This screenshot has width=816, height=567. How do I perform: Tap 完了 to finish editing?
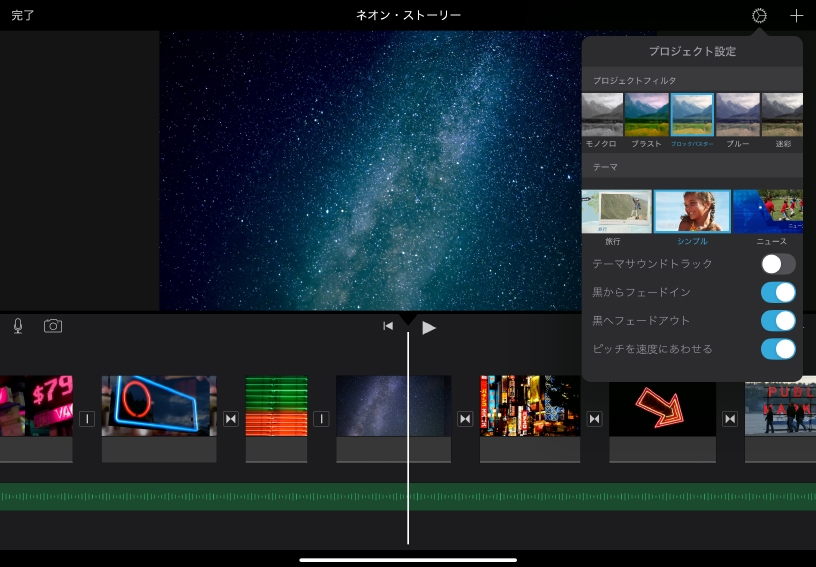pyautogui.click(x=23, y=16)
